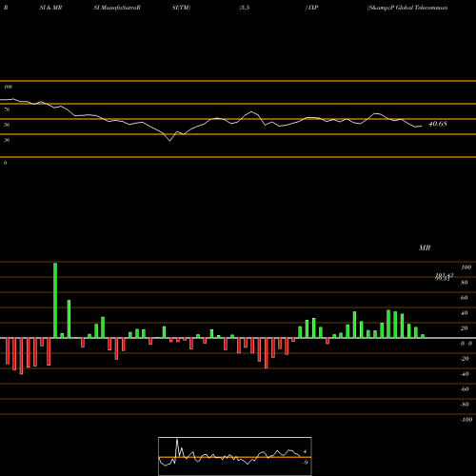Click the 'S&P Global Telecommun' title text
The width and height of the screenshot is (476, 476).
coord(407,8)
